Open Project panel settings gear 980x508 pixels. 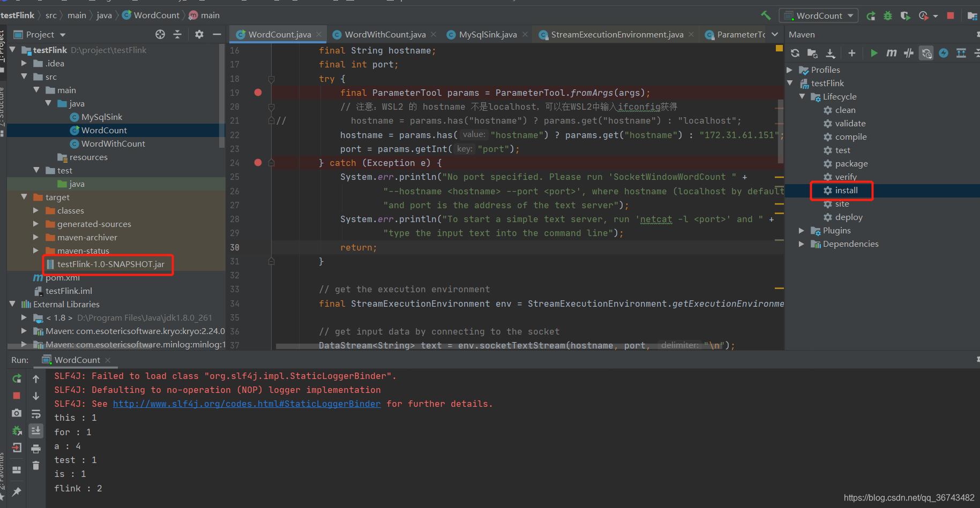pyautogui.click(x=199, y=34)
